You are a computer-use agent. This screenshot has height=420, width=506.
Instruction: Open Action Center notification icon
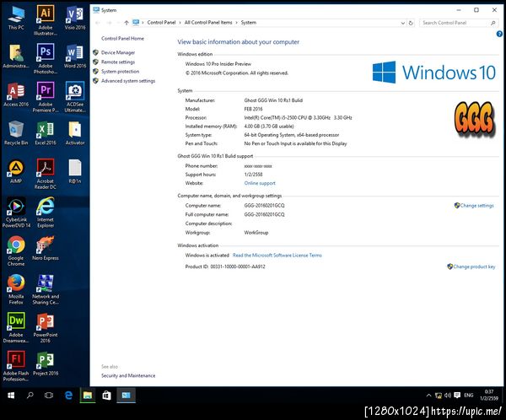(457, 396)
